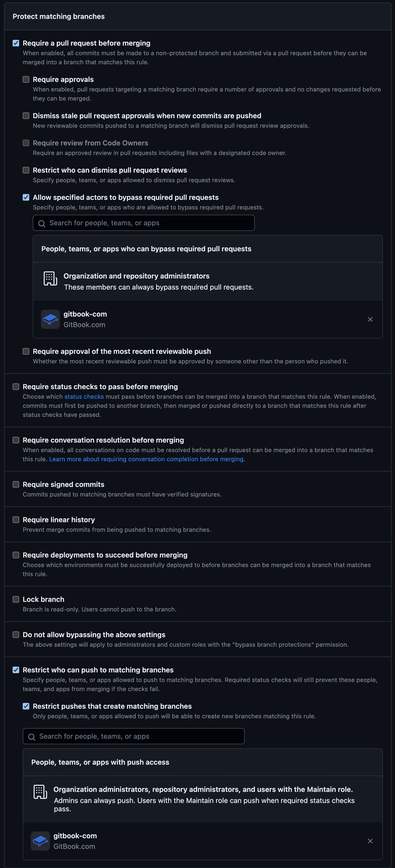The height and width of the screenshot is (868, 395).
Task: Enable the Lock branch checkbox
Action: [16, 599]
